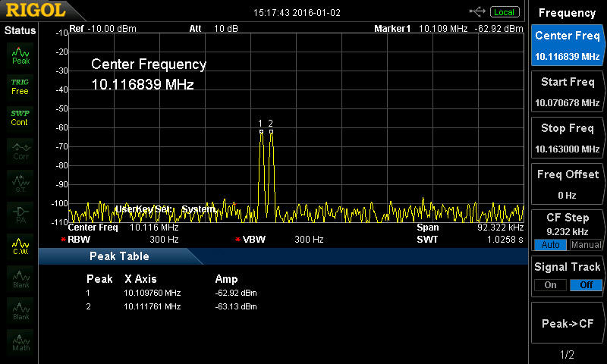The image size is (607, 364).
Task: Set Signal Track to Off
Action: (x=586, y=285)
